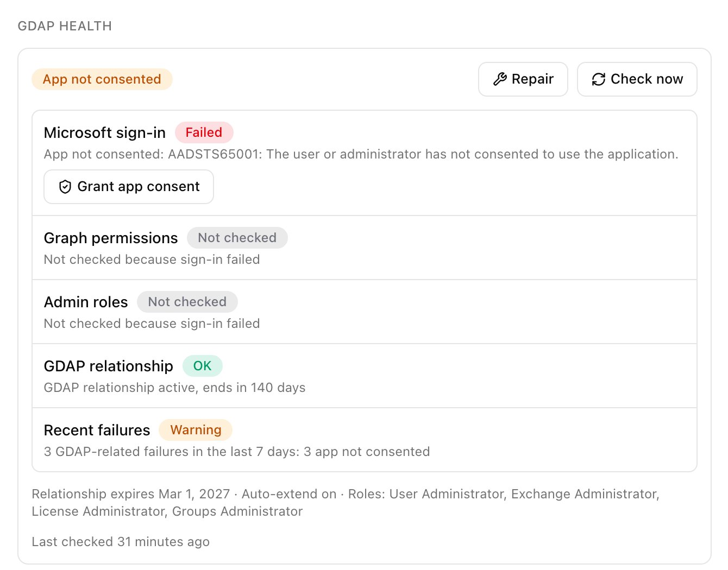Select the Not checked badge for Admin roles
Image resolution: width=728 pixels, height=570 pixels.
[187, 302]
